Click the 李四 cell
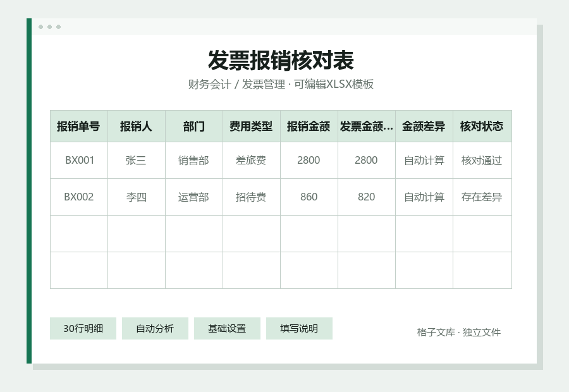 tap(137, 197)
